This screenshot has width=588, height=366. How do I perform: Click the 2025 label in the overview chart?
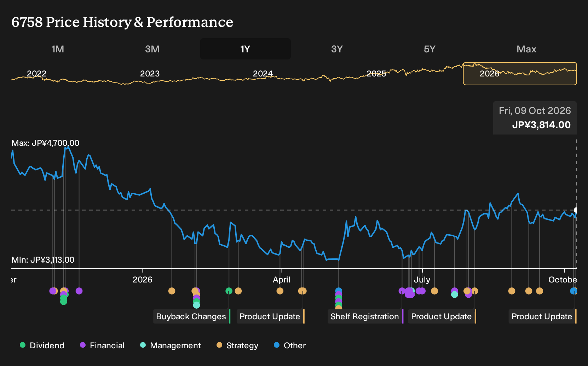click(376, 74)
